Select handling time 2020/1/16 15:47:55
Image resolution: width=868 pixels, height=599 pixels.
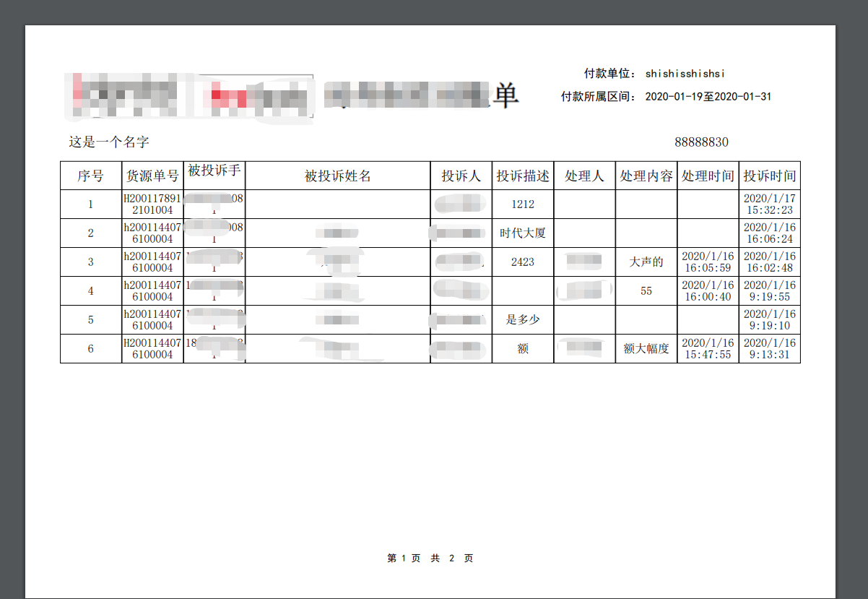point(708,349)
